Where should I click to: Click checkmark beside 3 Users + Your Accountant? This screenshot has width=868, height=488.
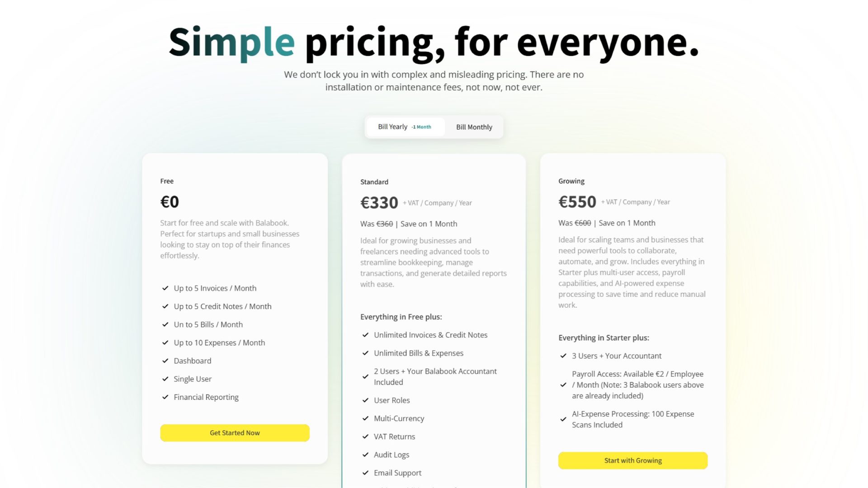pos(563,356)
